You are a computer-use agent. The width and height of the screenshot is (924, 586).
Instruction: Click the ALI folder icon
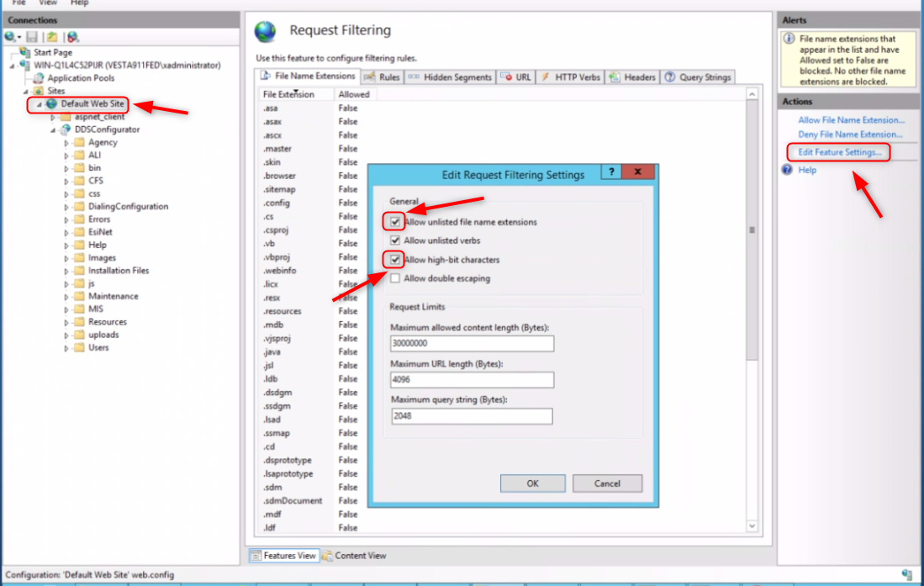pyautogui.click(x=79, y=155)
